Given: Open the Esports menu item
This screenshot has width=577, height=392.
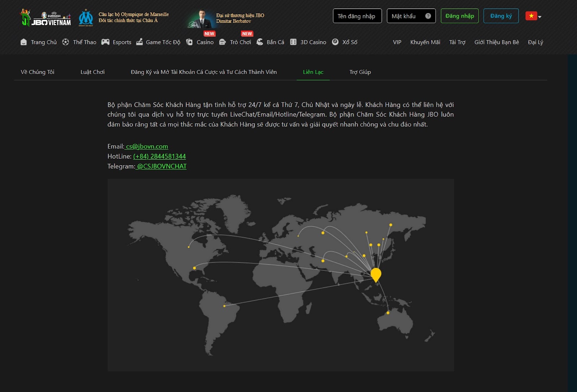Looking at the screenshot, I should [x=122, y=42].
